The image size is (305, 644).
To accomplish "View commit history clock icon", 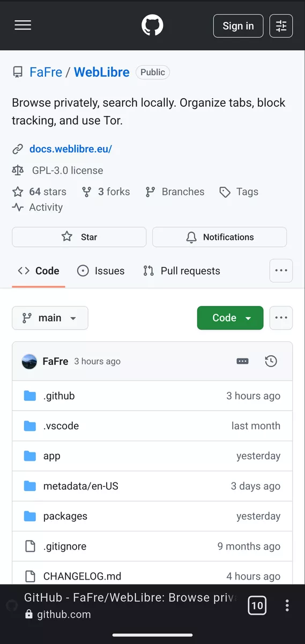I will pos(271,361).
